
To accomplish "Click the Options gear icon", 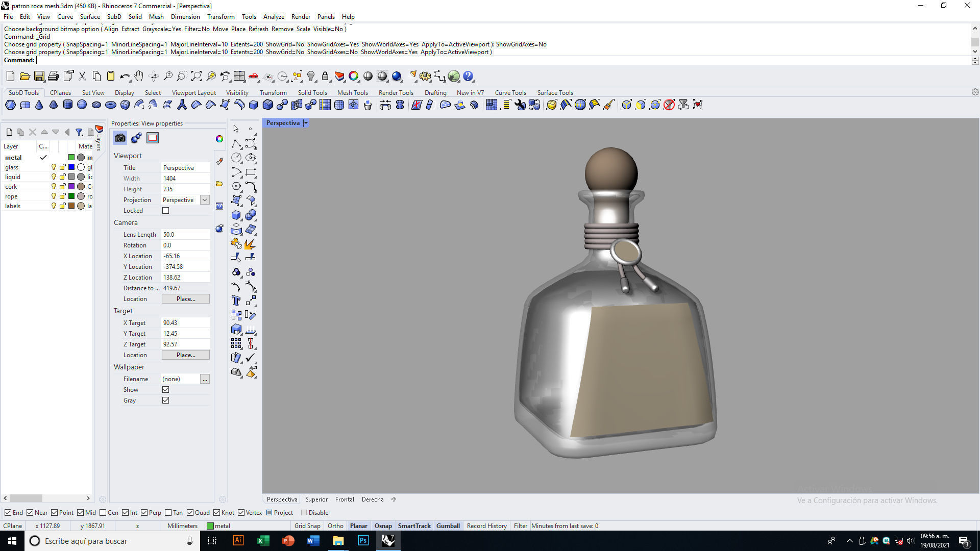I will [x=425, y=77].
